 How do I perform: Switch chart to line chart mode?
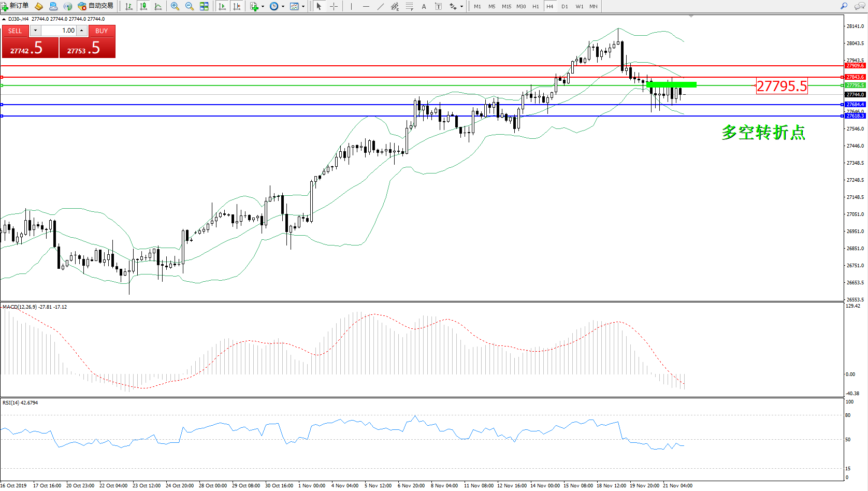coord(158,6)
